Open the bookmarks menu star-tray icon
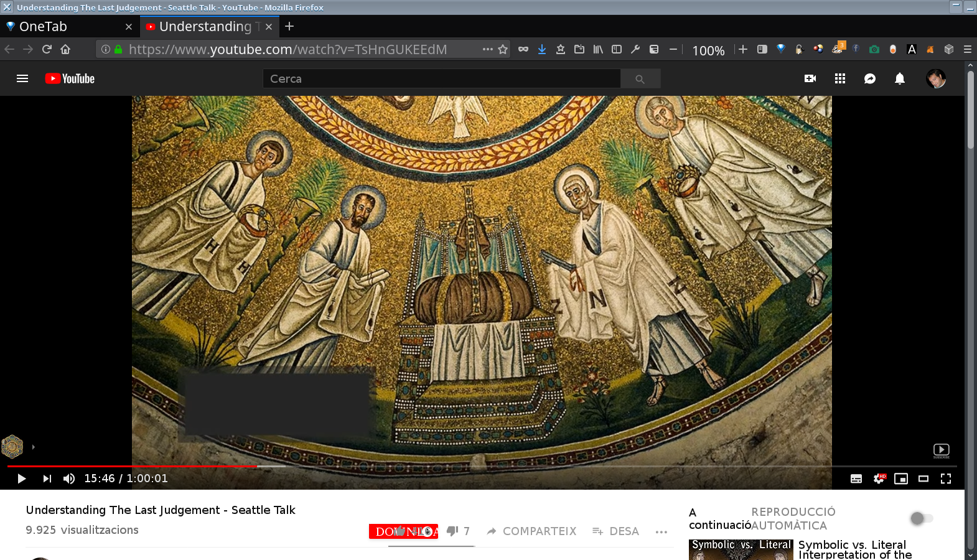977x560 pixels. coord(561,49)
